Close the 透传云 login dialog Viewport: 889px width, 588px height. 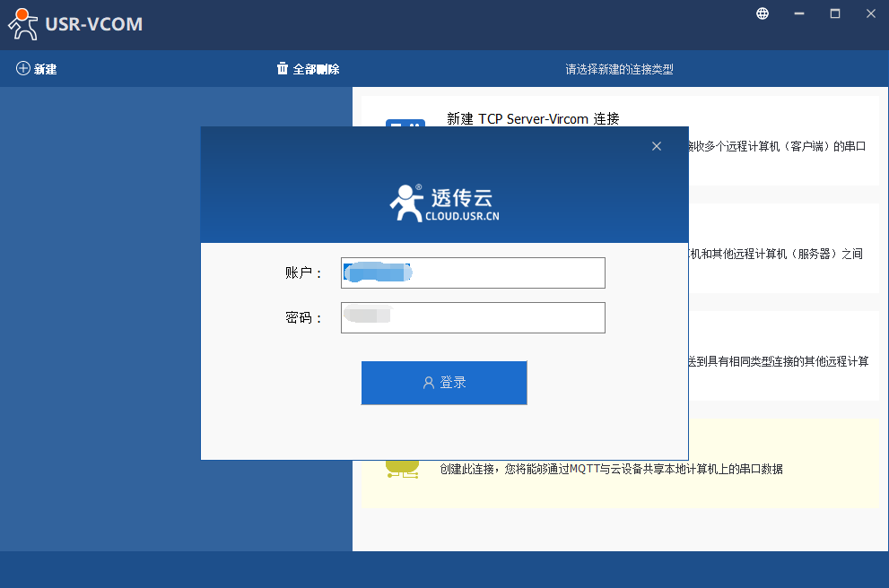657,146
